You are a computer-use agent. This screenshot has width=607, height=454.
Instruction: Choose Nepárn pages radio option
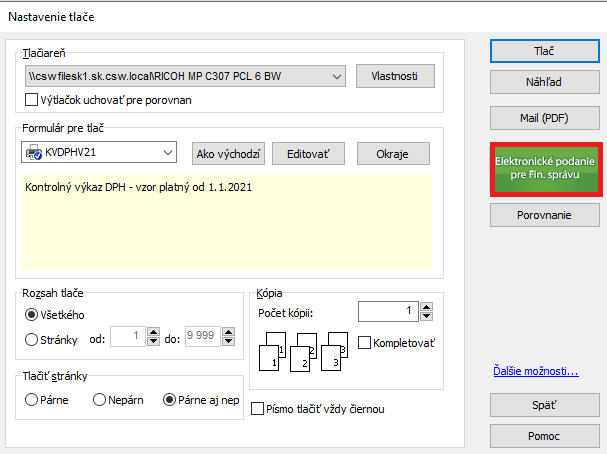coord(99,400)
